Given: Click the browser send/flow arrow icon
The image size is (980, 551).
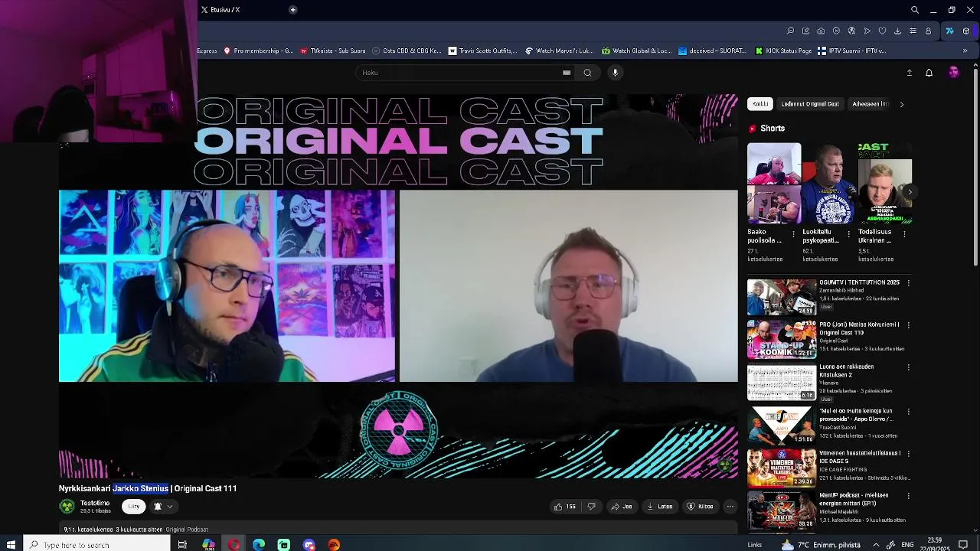Looking at the screenshot, I should click(867, 31).
